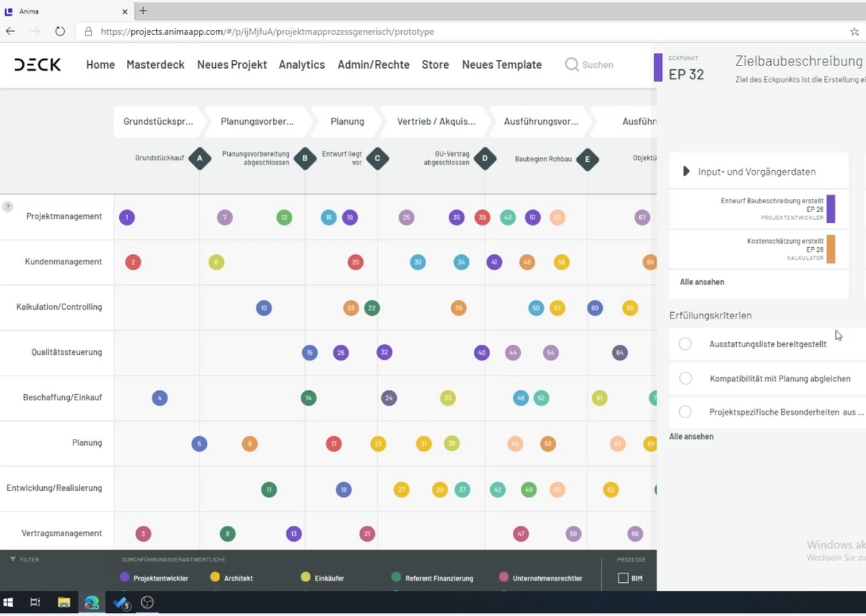Open Entwurf Baubeschreibung erstellt EP 26 card
The width and height of the screenshot is (866, 616).
pyautogui.click(x=759, y=209)
